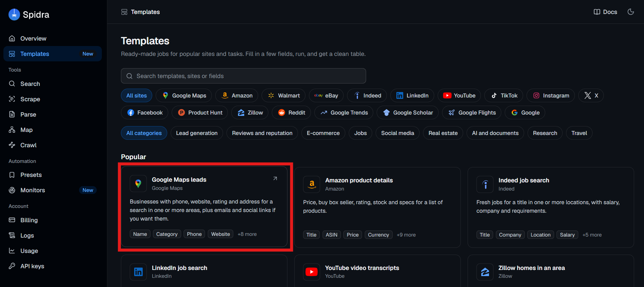644x287 pixels.
Task: Filter templates by Walmart
Action: (x=284, y=95)
